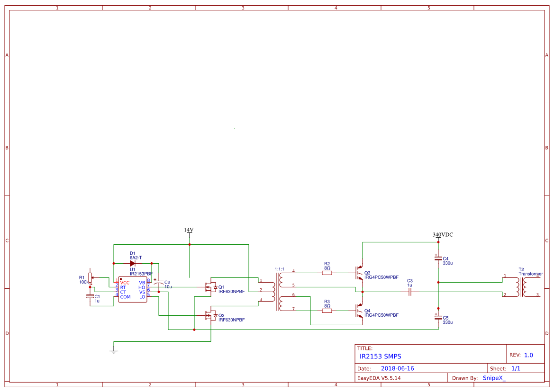Select the 1:1:1 gate drive transformer
Viewport: 554px width, 392px height.
[277, 292]
